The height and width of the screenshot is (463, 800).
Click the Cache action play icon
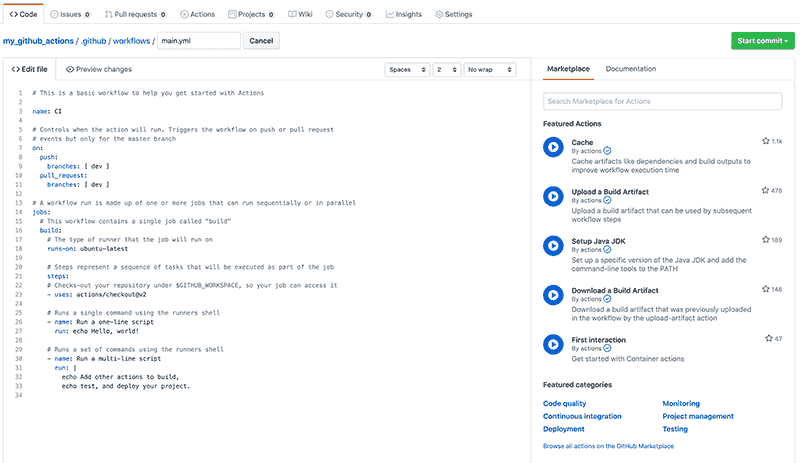click(552, 147)
